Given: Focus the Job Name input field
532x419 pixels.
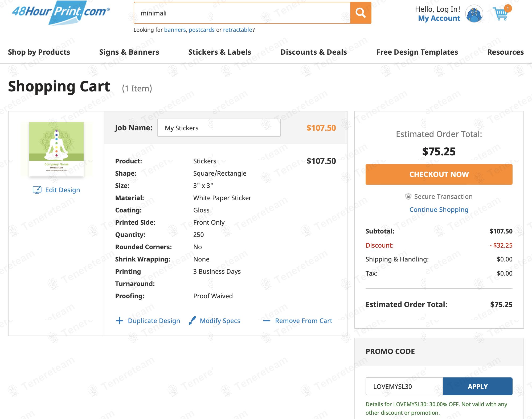Looking at the screenshot, I should (219, 128).
